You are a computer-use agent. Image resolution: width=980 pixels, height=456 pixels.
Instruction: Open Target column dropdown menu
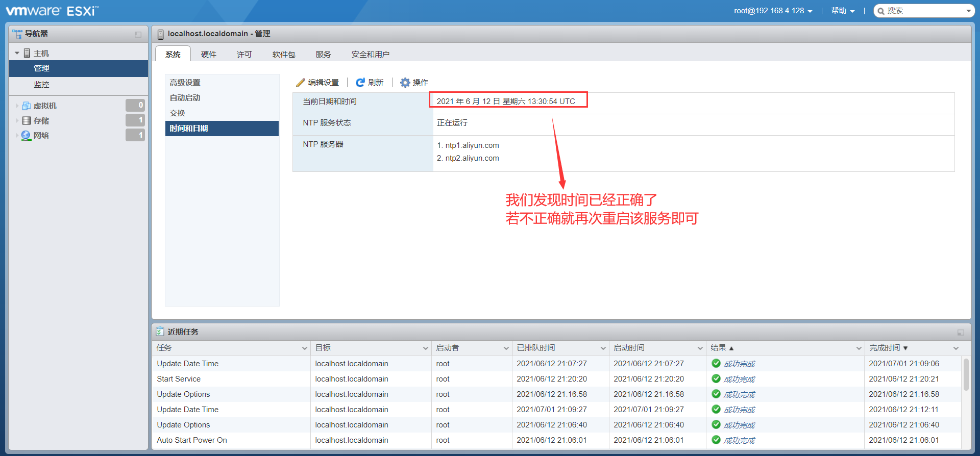point(425,348)
